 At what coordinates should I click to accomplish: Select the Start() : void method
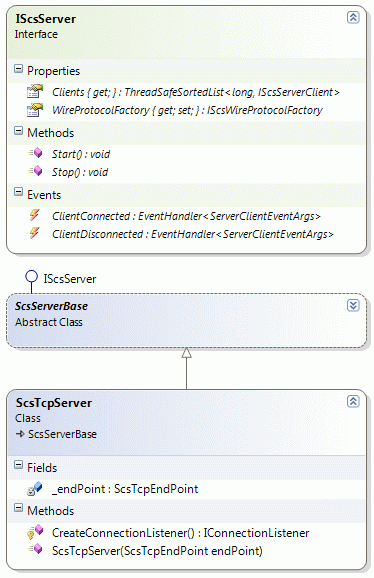coord(81,154)
